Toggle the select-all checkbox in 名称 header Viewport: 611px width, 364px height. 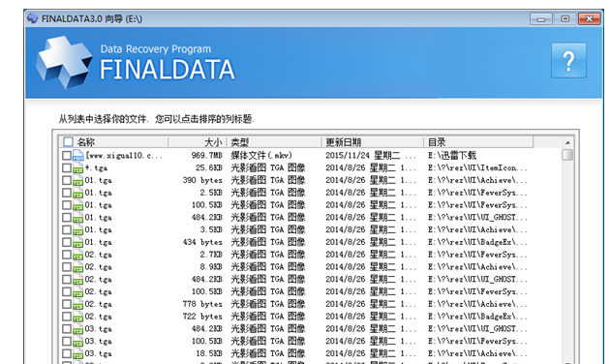coord(68,142)
